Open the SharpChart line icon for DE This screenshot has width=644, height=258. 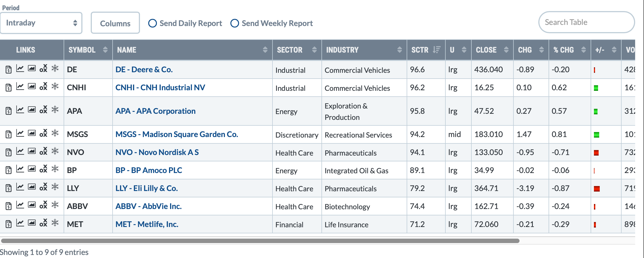(20, 68)
